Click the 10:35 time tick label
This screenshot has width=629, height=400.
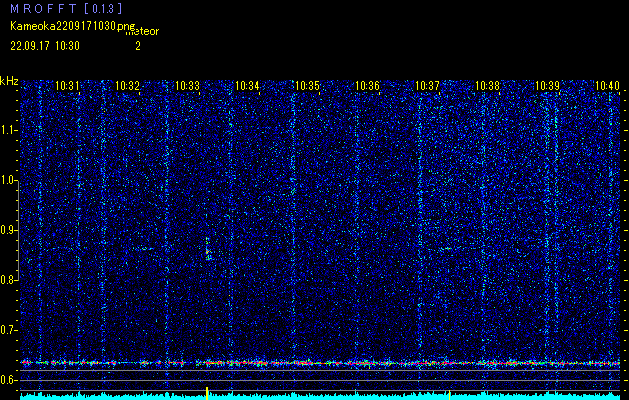click(x=307, y=85)
